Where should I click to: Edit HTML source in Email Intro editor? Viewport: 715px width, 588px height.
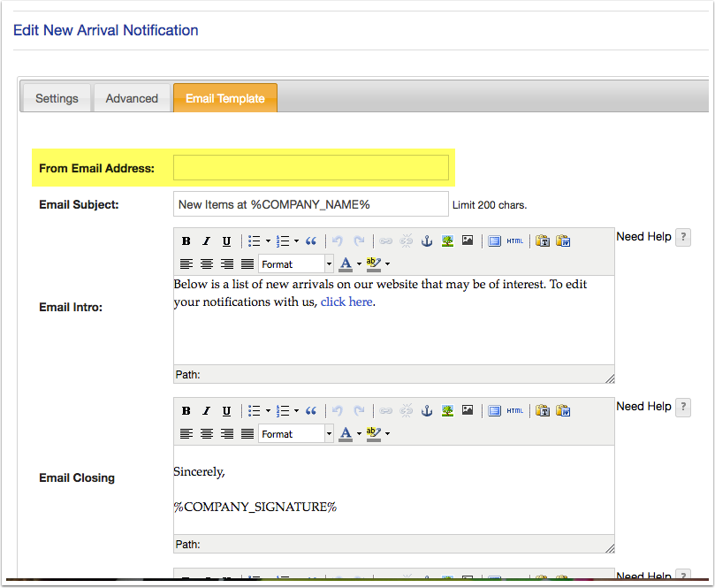[515, 241]
